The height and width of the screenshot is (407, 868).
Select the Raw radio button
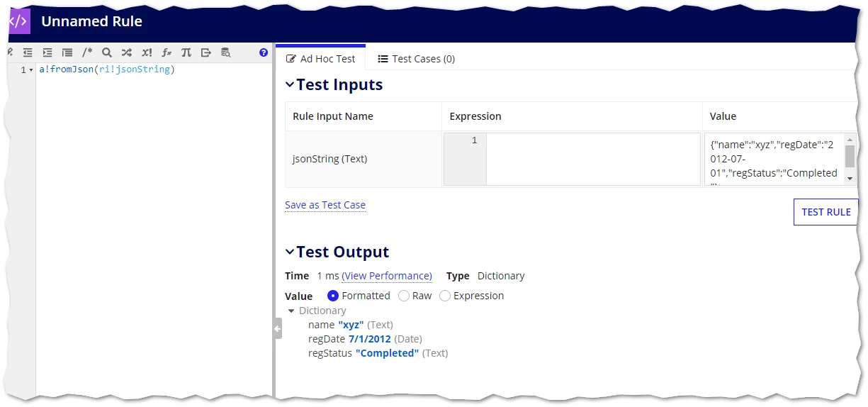404,296
